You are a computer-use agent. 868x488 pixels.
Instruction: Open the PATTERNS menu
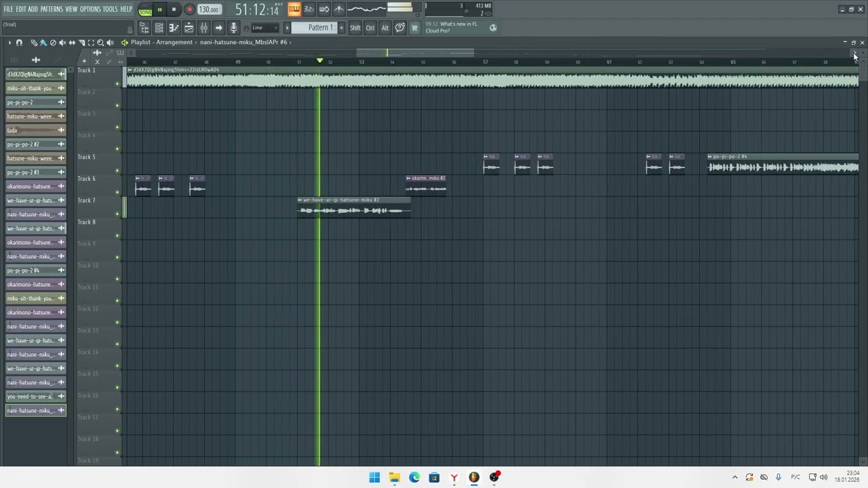point(52,9)
